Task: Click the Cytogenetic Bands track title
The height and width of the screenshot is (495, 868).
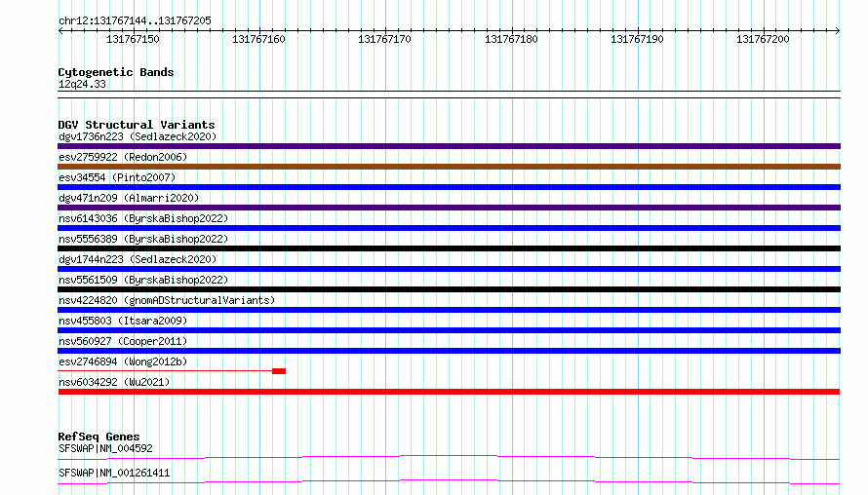Action: tap(116, 72)
